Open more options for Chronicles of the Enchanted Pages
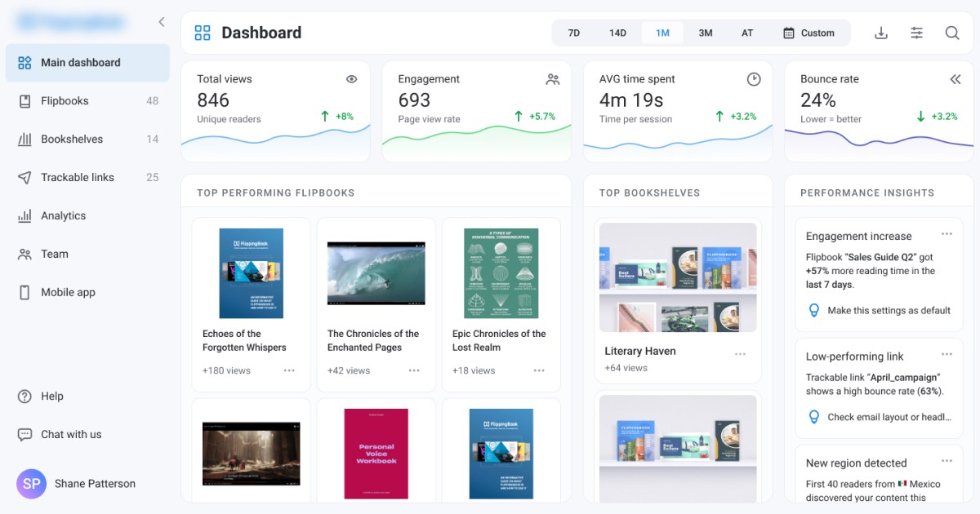This screenshot has width=980, height=514. click(414, 370)
